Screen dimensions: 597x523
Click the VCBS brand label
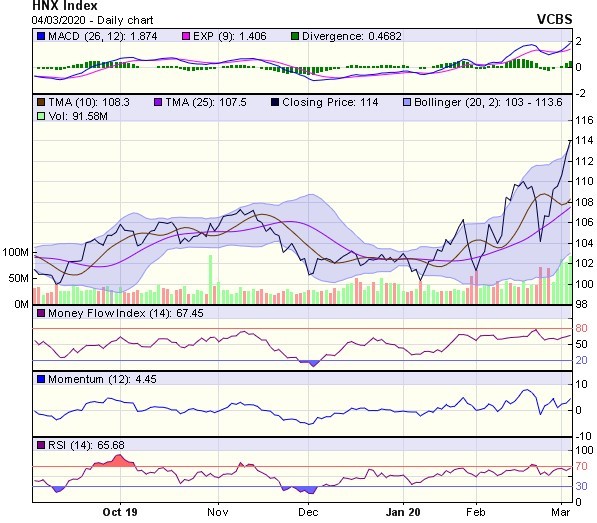point(554,19)
